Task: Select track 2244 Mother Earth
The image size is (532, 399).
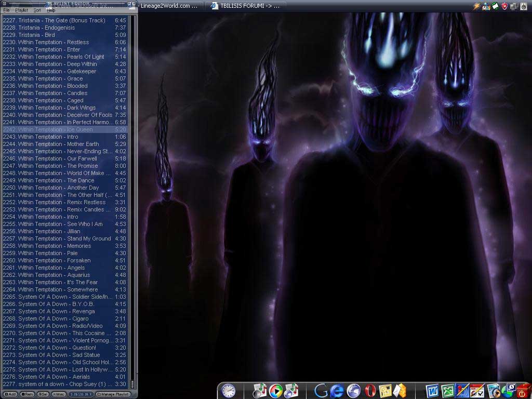Action: coord(64,144)
